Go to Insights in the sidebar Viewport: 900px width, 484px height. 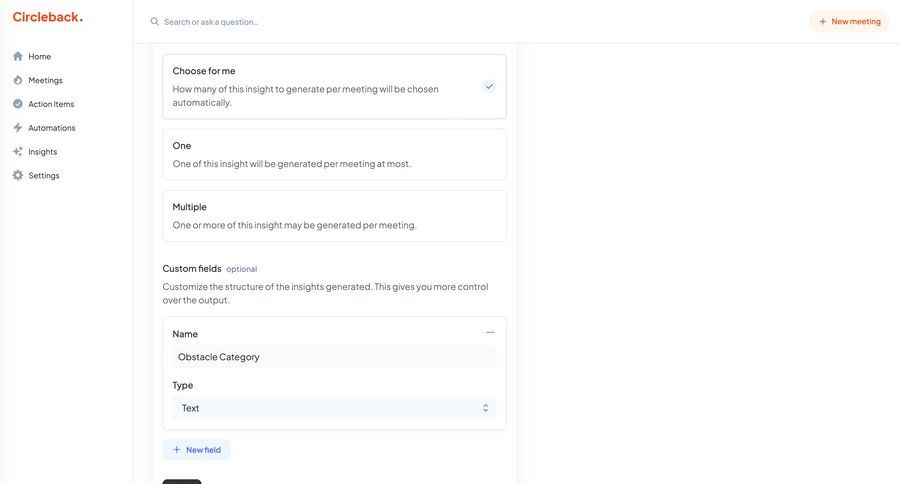43,152
